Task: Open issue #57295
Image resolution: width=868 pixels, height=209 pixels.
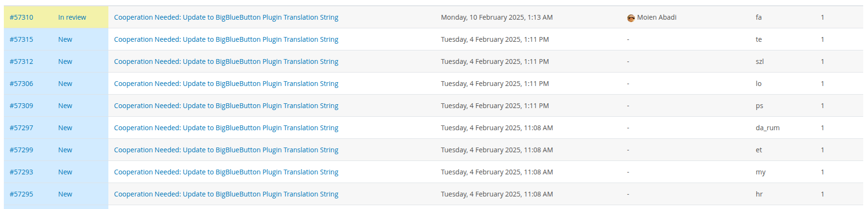Action: [x=22, y=194]
